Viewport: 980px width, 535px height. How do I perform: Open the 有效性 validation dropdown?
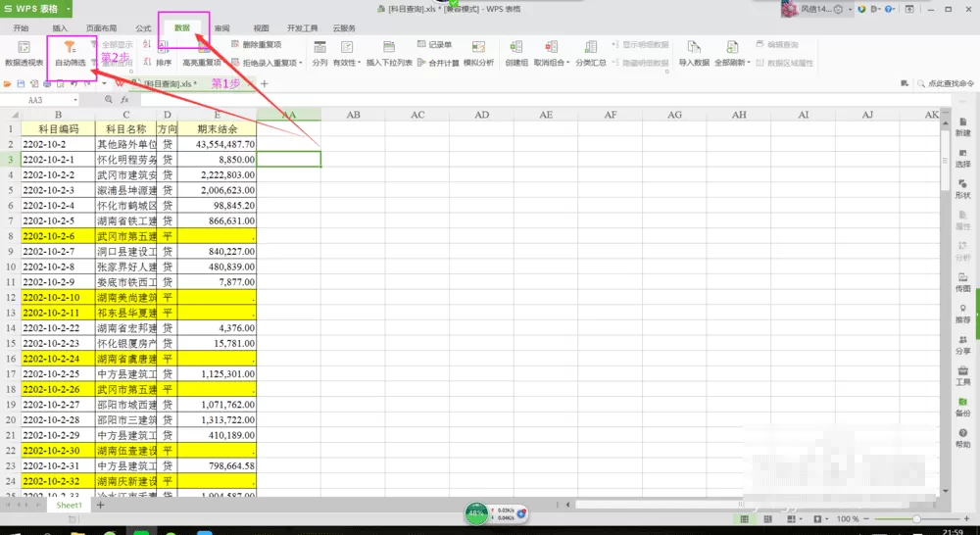coord(359,63)
